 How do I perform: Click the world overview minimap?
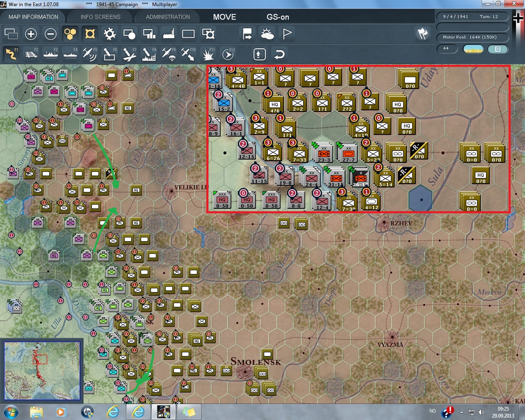point(42,371)
